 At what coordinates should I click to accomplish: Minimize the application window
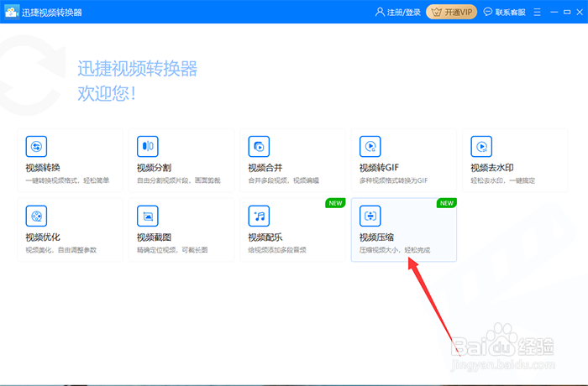coord(554,13)
